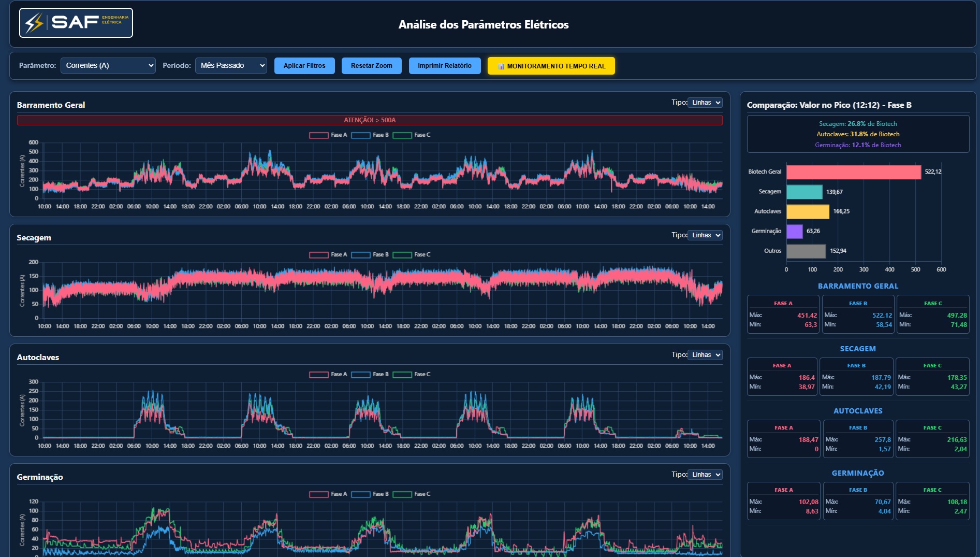Open the Período dropdown showing Mês Passado

231,66
